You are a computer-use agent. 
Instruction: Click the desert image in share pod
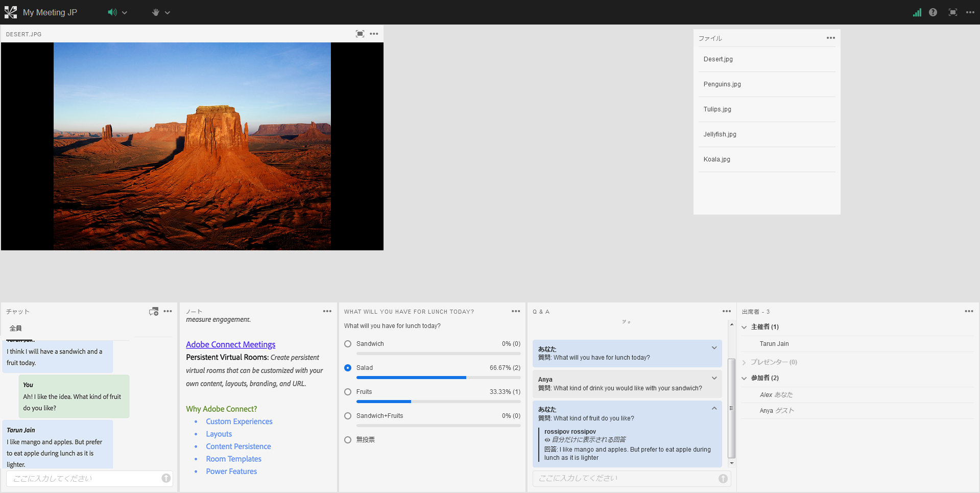(x=192, y=146)
